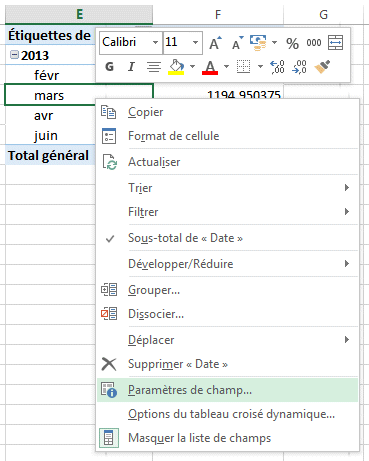Choose Supprimer « Date »
The width and height of the screenshot is (369, 461).
point(228,364)
